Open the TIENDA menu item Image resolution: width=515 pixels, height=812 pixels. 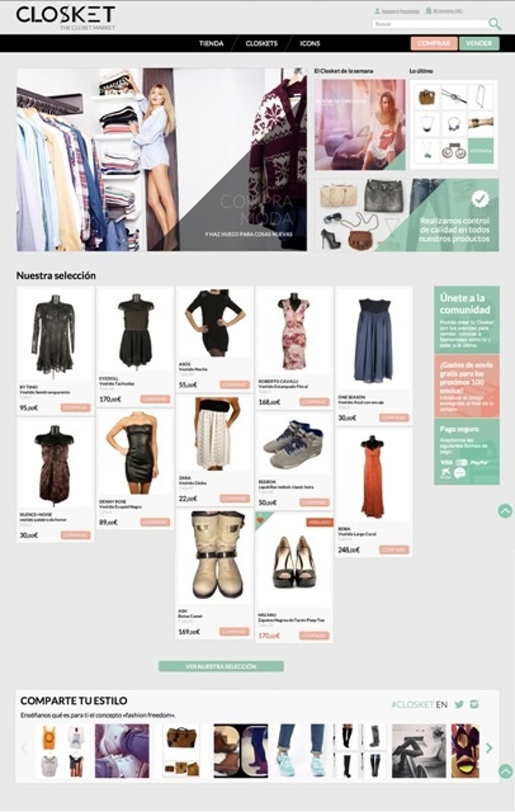(211, 44)
